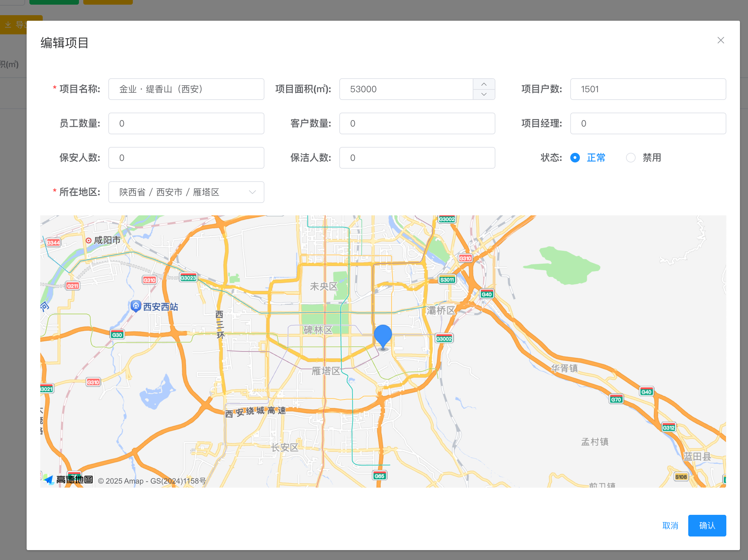Click the G65 highway shield on the map
Image resolution: width=748 pixels, height=560 pixels.
379,475
